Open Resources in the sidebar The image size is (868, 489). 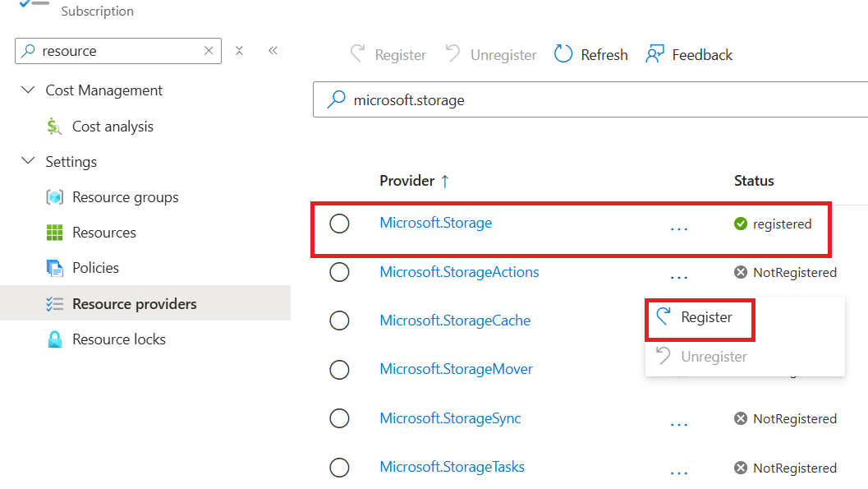coord(104,233)
